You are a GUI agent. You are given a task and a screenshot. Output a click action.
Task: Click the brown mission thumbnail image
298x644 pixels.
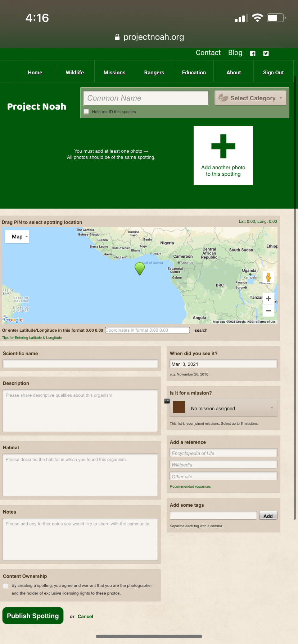179,407
